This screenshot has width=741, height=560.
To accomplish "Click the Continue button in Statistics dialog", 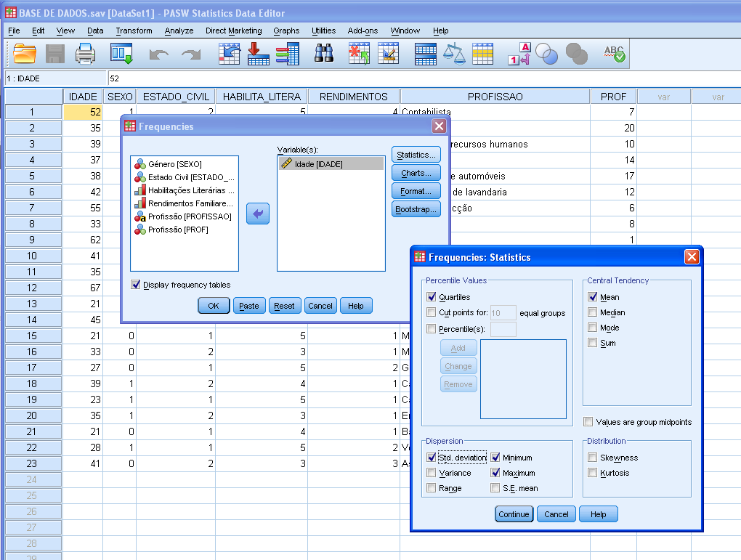I will [x=514, y=514].
